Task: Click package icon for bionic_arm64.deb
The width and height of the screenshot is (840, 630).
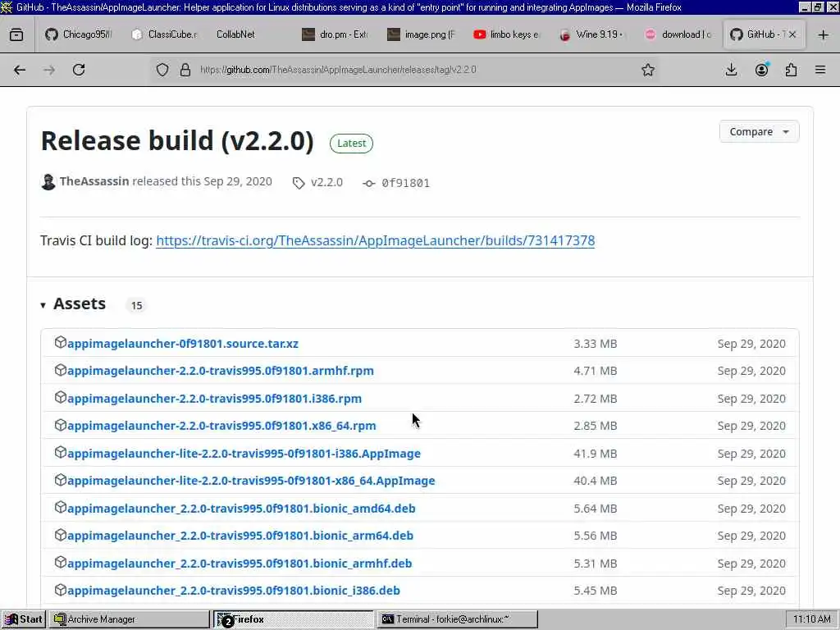Action: [61, 534]
